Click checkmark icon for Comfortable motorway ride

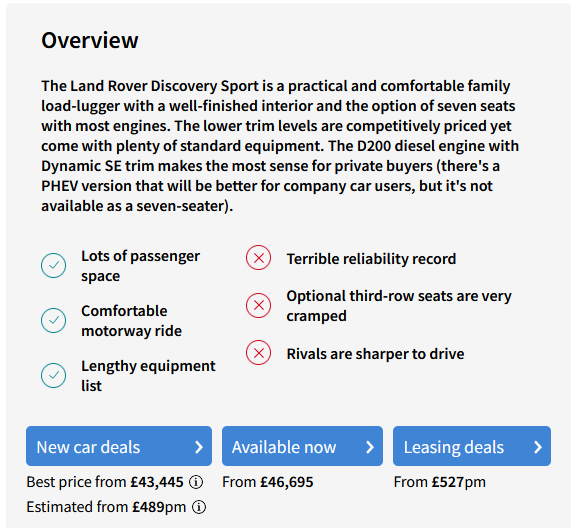54,320
